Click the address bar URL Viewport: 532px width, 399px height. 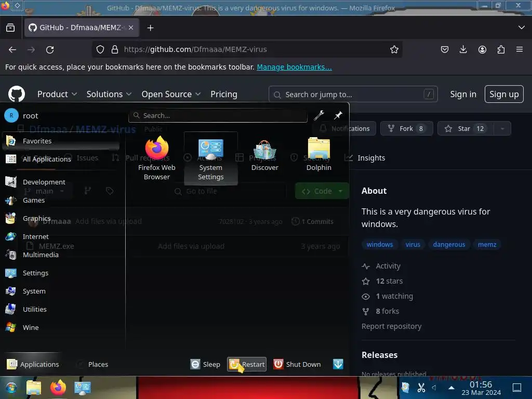pyautogui.click(x=195, y=49)
